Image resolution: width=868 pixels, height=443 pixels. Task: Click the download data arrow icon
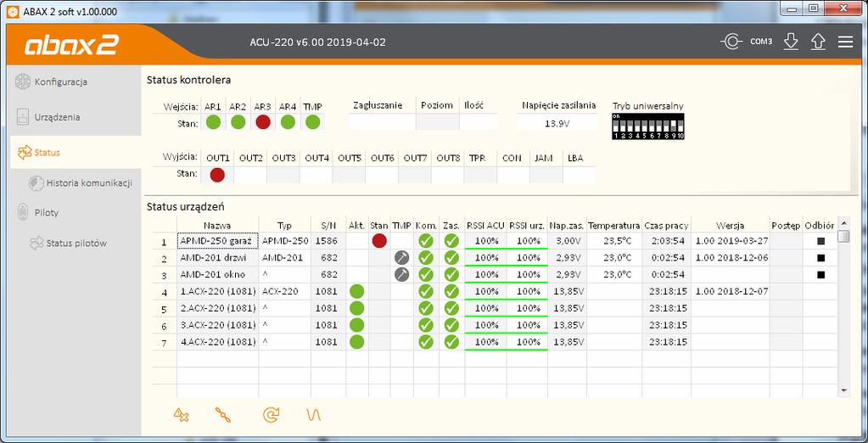[x=791, y=42]
